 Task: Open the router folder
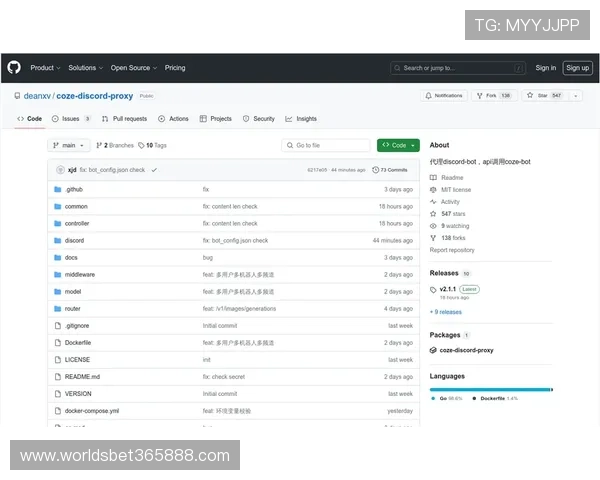coord(72,309)
